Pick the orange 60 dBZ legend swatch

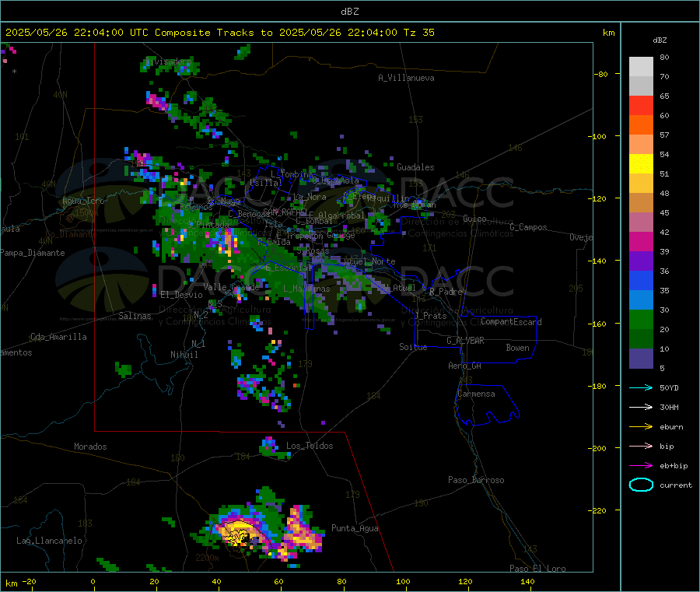tap(641, 125)
